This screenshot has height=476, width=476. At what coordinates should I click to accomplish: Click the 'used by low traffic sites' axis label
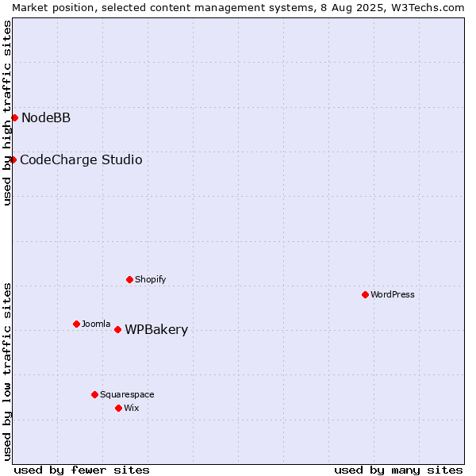pos(6,373)
